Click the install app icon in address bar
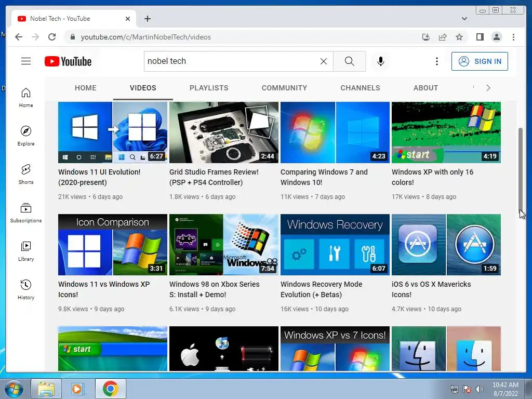This screenshot has height=399, width=532. coord(426,37)
